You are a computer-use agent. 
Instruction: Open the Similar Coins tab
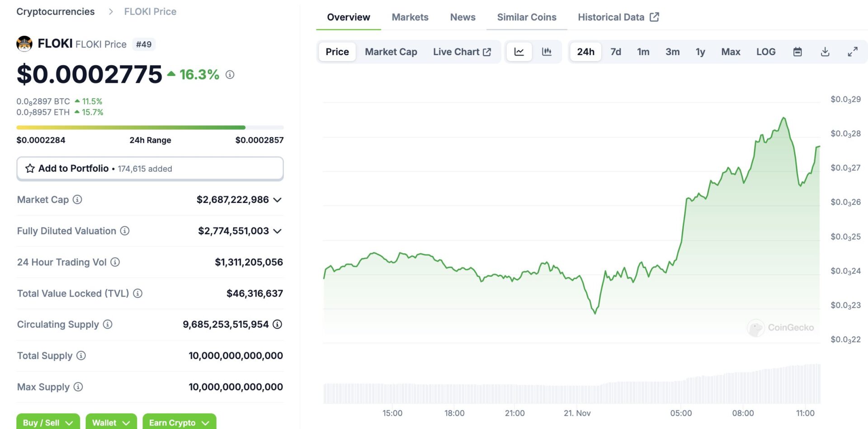coord(527,17)
